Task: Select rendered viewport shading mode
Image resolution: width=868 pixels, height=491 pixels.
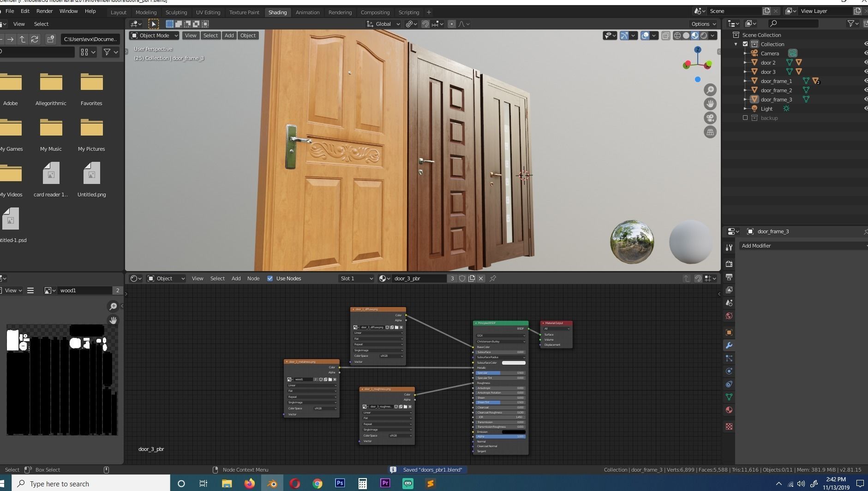Action: [704, 35]
